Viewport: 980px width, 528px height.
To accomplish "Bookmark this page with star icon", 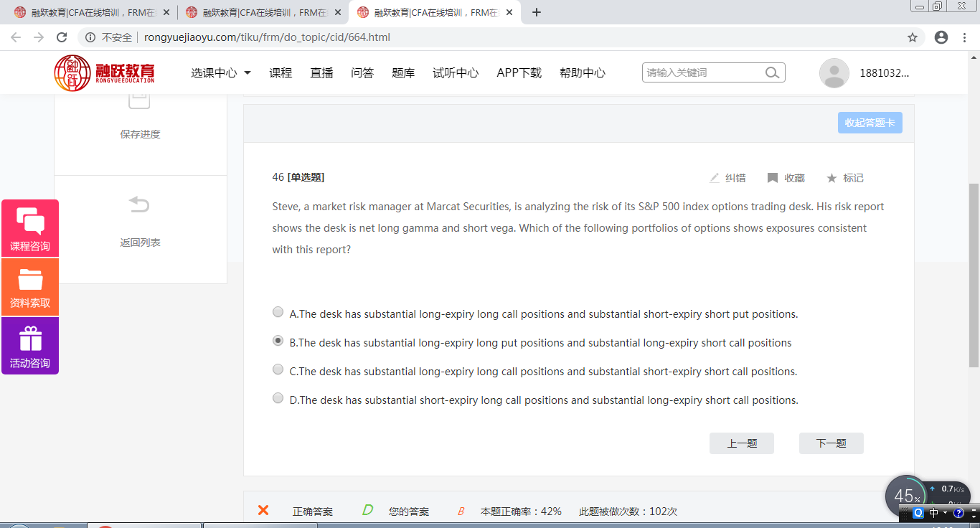I will click(913, 37).
